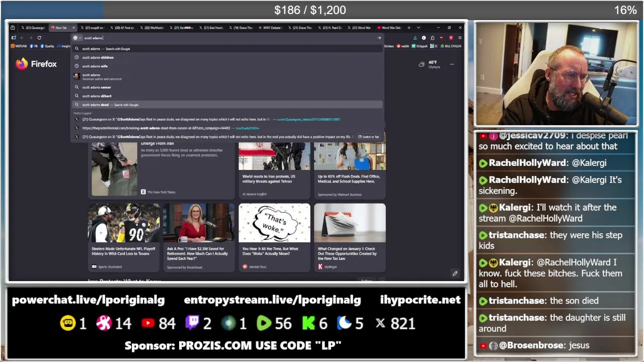The image size is (644, 362).
Task: Click the Rumble green play count icon
Action: (264, 323)
